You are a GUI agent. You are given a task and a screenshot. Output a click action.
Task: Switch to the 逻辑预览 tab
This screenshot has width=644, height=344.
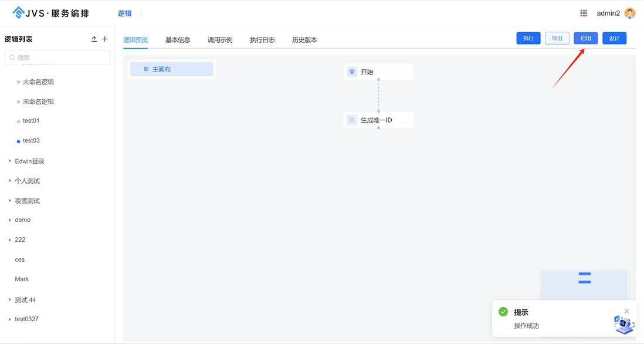click(135, 40)
